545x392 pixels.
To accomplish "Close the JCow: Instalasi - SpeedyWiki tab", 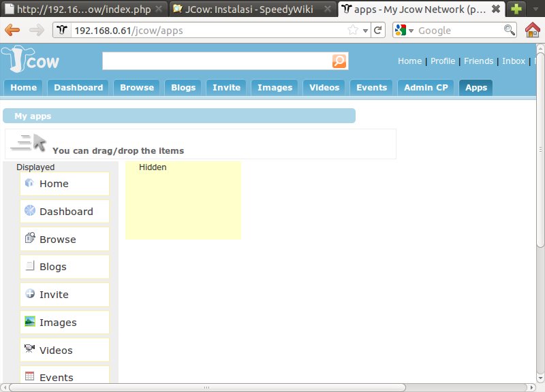I will click(x=328, y=9).
